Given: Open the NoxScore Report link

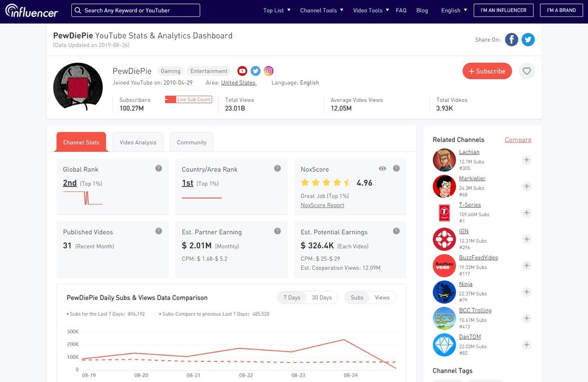Looking at the screenshot, I should pos(322,205).
